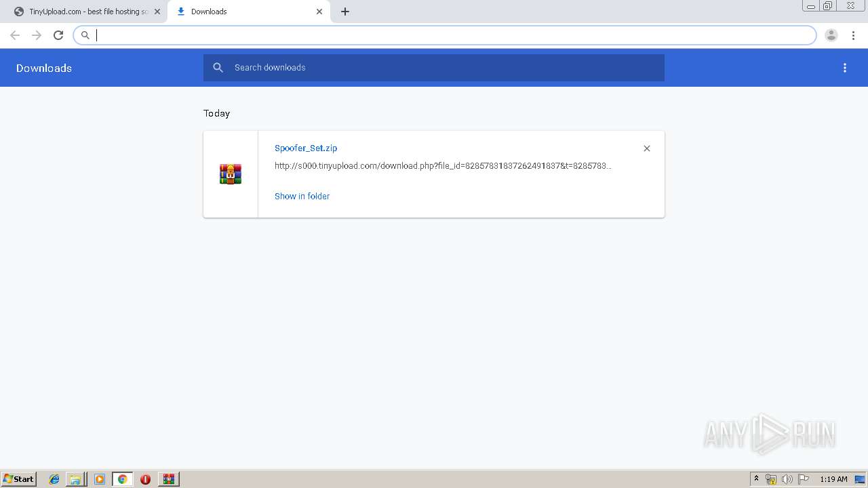Open the media player taskbar icon

click(x=99, y=479)
